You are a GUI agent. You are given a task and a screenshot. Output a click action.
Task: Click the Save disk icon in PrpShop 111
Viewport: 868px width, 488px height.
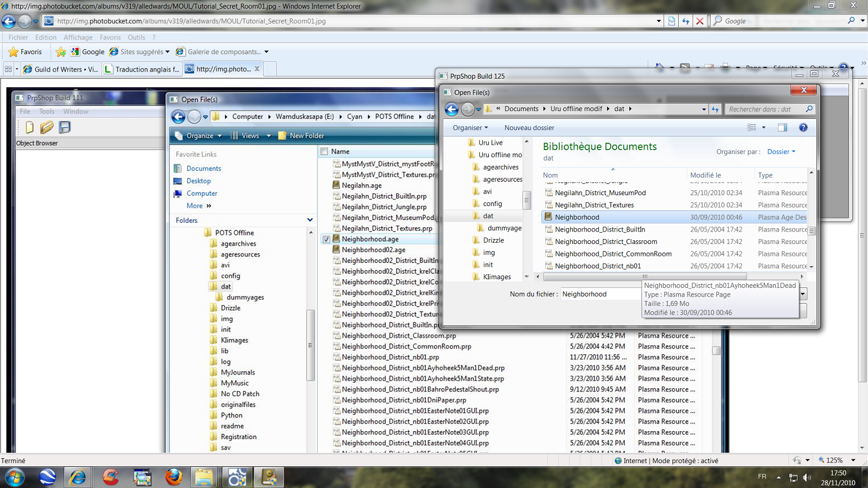pos(65,127)
